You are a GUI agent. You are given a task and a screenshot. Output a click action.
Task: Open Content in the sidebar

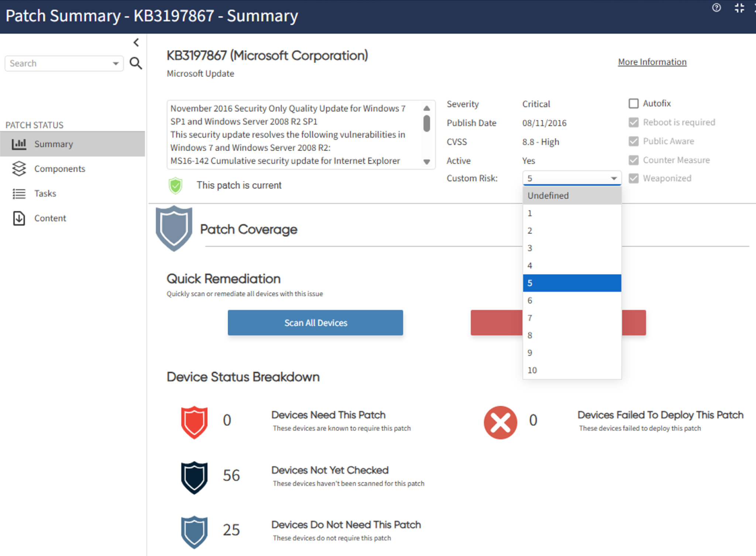click(x=50, y=218)
